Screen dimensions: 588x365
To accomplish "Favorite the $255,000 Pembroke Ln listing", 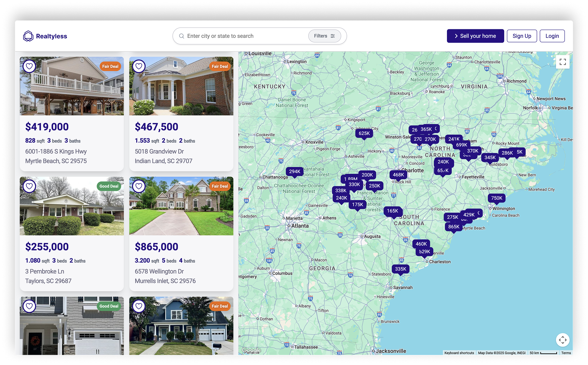I will click(x=29, y=186).
